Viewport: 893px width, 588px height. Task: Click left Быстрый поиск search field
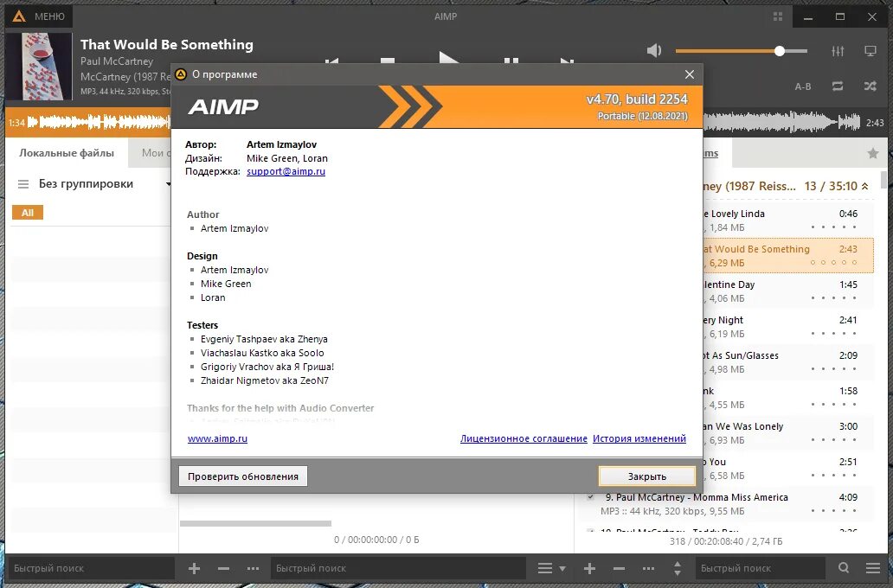(91, 568)
